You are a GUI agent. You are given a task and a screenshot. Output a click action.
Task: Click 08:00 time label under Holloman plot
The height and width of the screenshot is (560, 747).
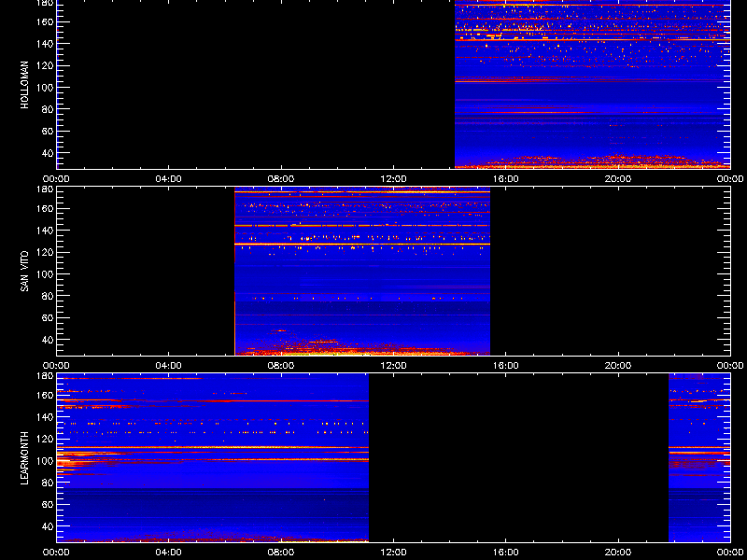[x=281, y=179]
